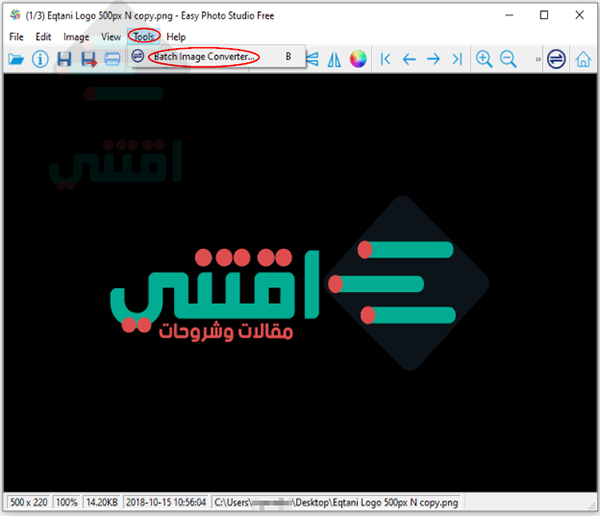Click the 100% zoom status entry
Image resolution: width=600 pixels, height=516 pixels.
67,502
